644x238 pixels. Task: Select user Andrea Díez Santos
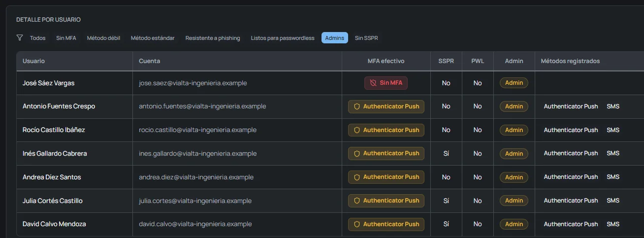[52, 177]
